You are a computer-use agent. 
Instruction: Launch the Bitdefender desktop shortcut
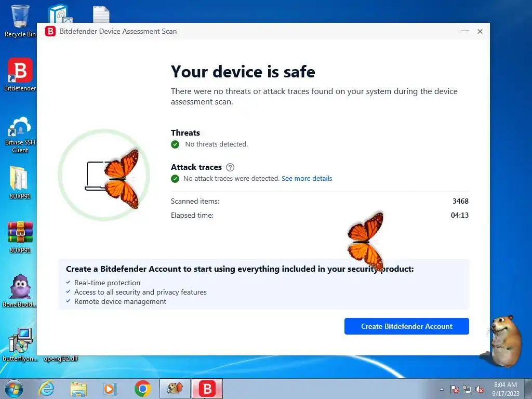click(x=20, y=75)
